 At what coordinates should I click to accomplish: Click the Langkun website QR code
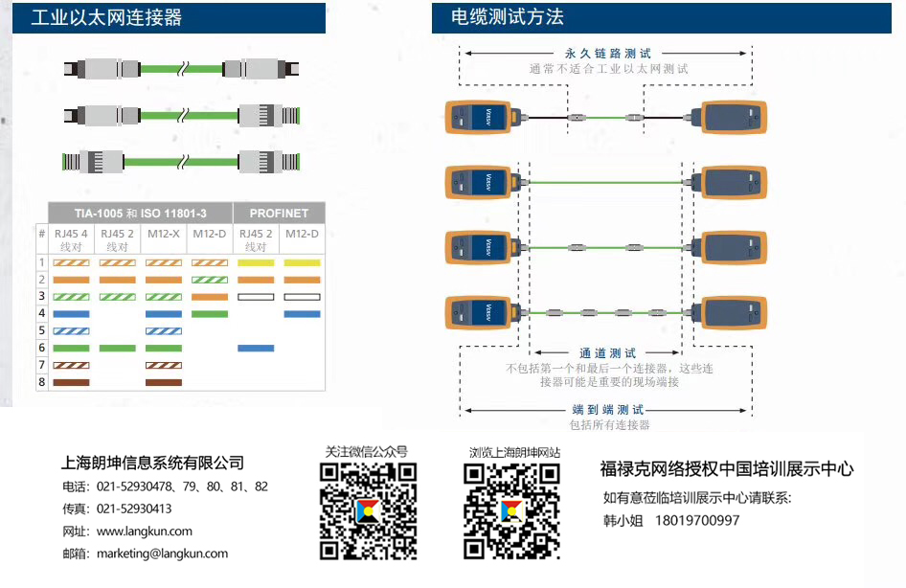pyautogui.click(x=512, y=510)
